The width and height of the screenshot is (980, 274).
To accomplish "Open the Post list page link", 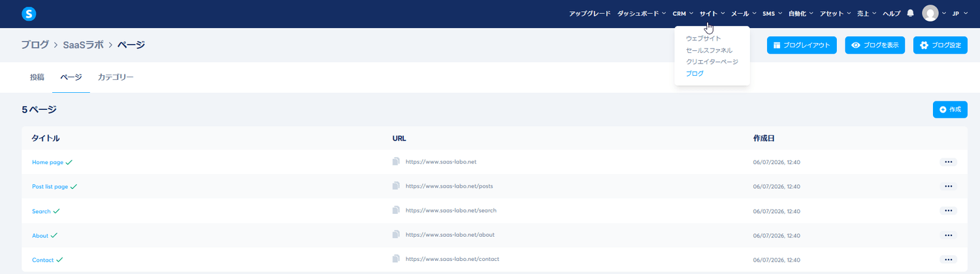I will 50,186.
